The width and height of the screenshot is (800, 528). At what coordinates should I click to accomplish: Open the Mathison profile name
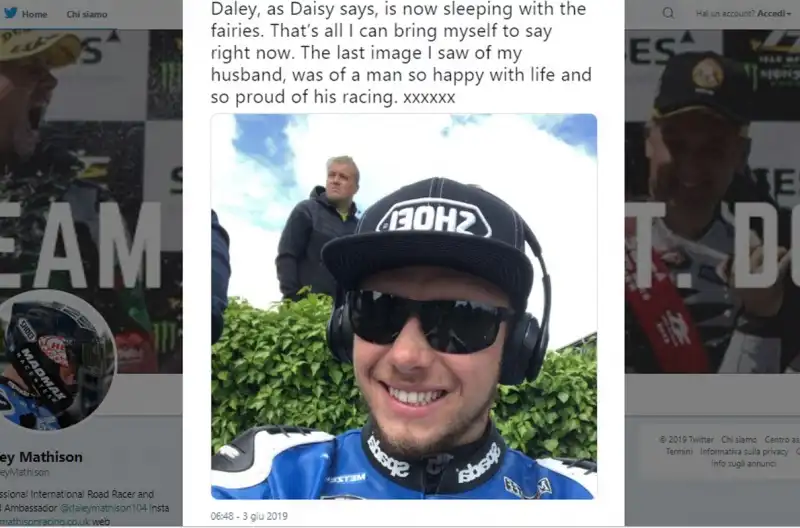(x=41, y=457)
